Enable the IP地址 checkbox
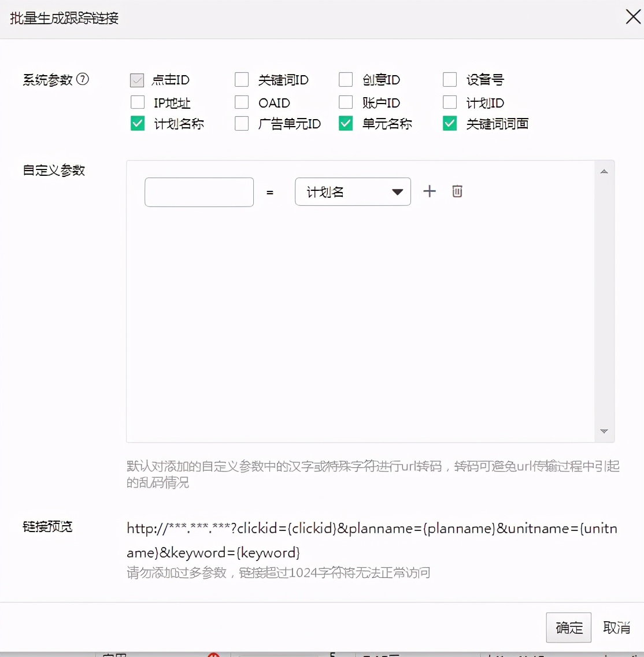The width and height of the screenshot is (644, 657). 137,102
